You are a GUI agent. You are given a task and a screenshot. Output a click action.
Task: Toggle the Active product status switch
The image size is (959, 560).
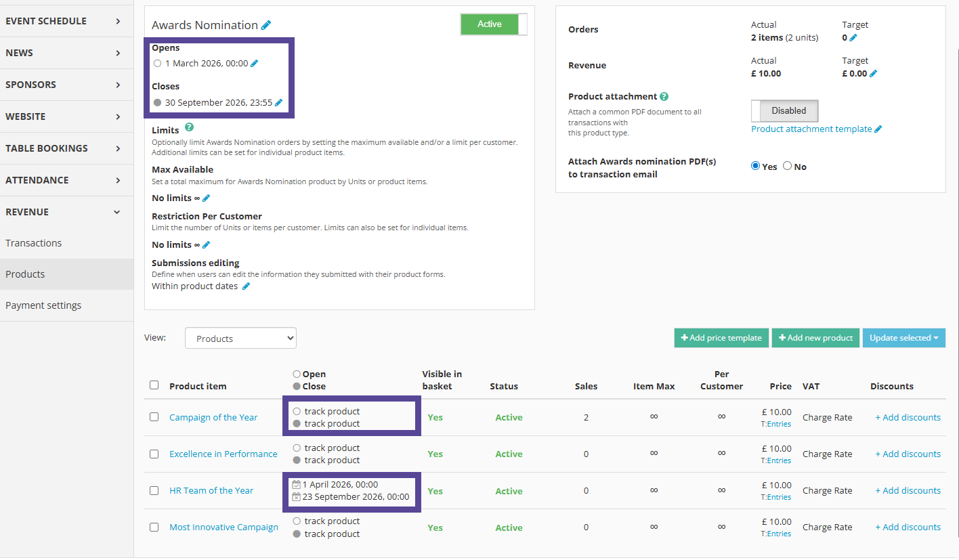(x=493, y=24)
